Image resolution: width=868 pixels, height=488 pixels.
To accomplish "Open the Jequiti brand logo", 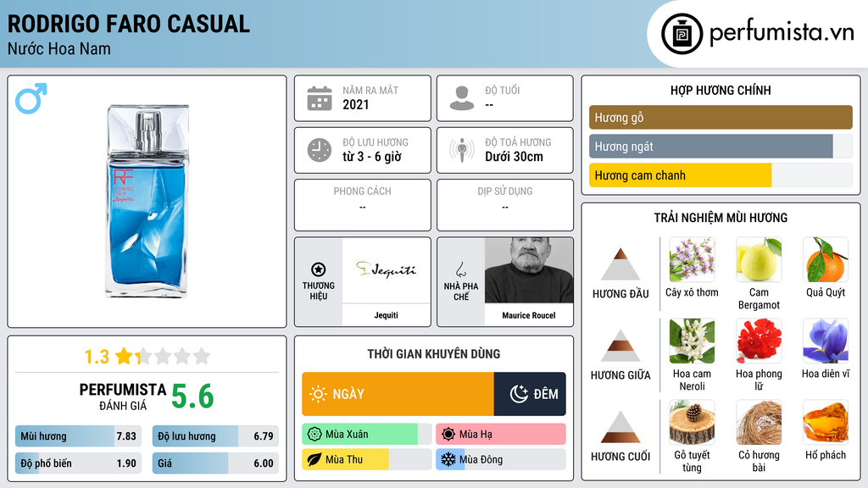I will [387, 270].
